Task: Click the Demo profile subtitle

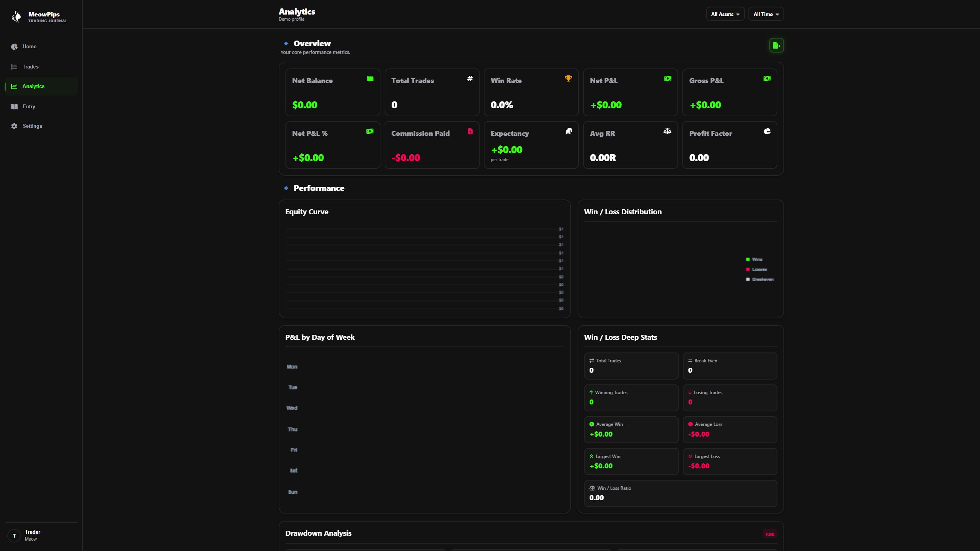Action: click(291, 19)
